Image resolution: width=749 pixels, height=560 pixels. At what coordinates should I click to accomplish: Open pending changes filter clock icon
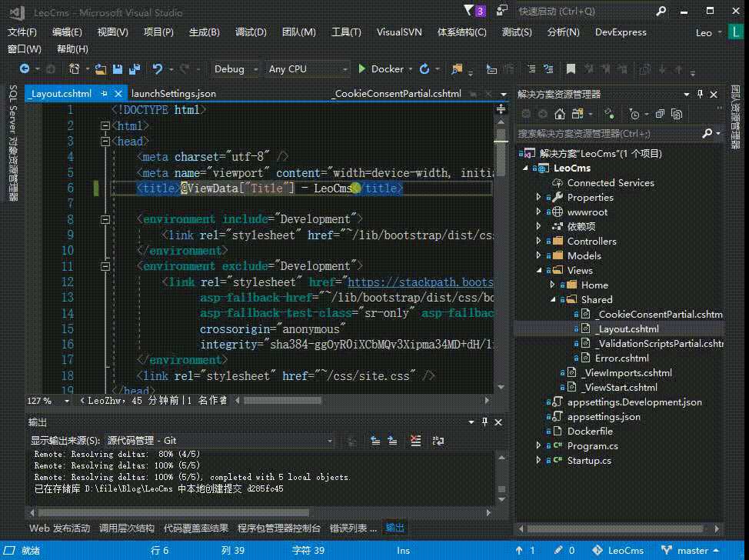[634, 114]
